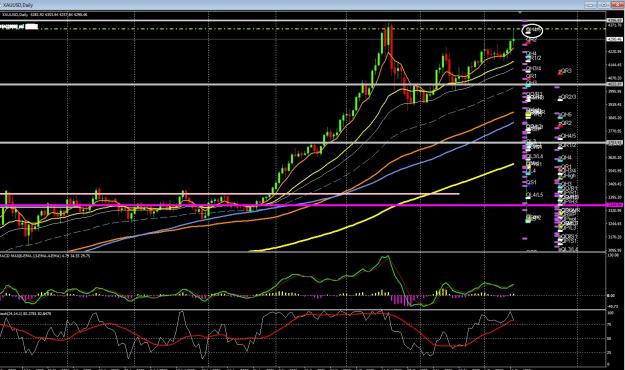Click the QR3 pivot level label
The height and width of the screenshot is (370, 625).
pos(566,71)
